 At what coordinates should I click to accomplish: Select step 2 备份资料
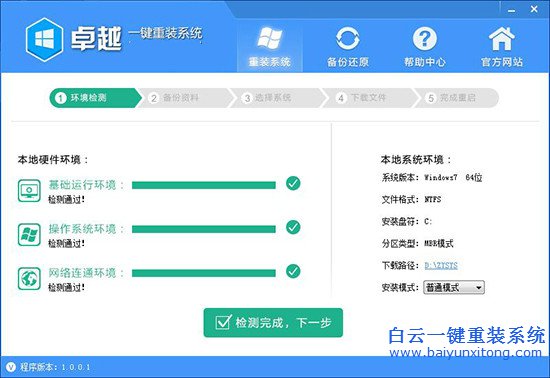[x=186, y=97]
